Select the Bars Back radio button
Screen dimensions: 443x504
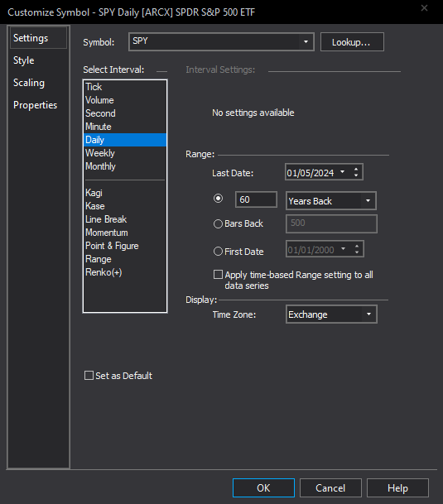[x=218, y=223]
